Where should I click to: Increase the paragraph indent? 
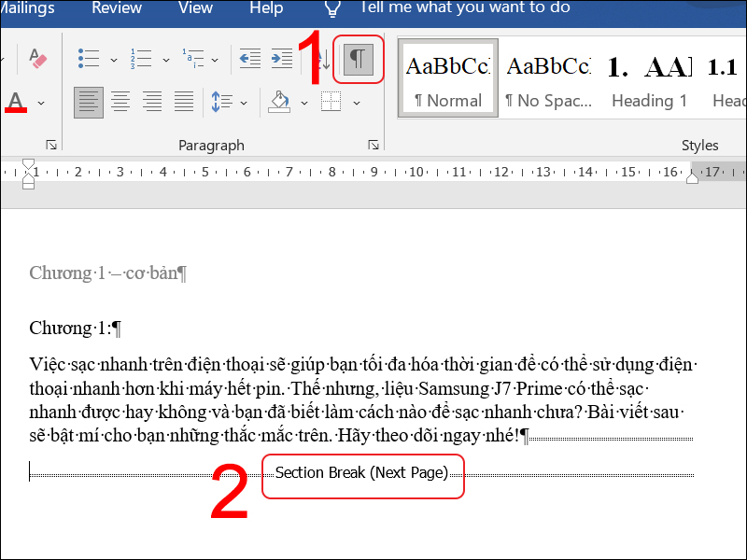281,59
